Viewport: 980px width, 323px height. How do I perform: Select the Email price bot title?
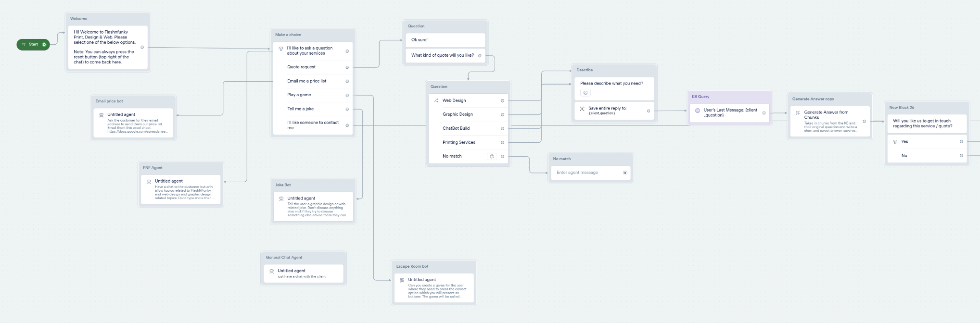pos(109,101)
